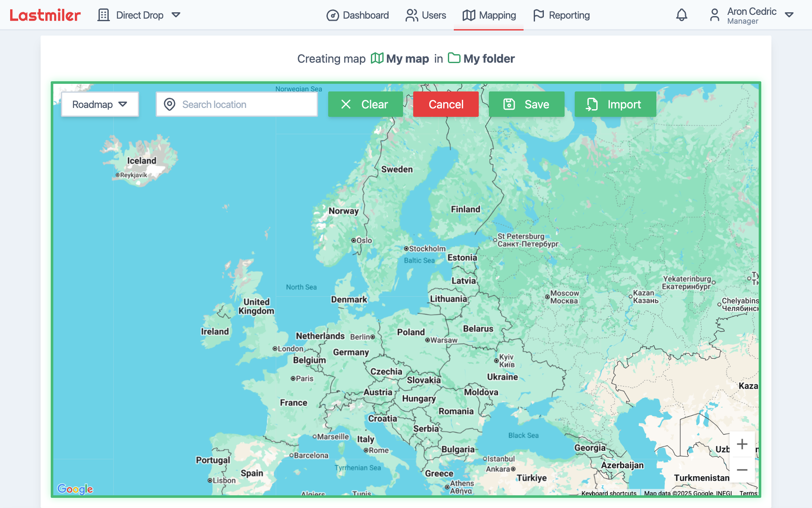This screenshot has height=508, width=812.
Task: Select the Direct Drop company name
Action: (140, 15)
